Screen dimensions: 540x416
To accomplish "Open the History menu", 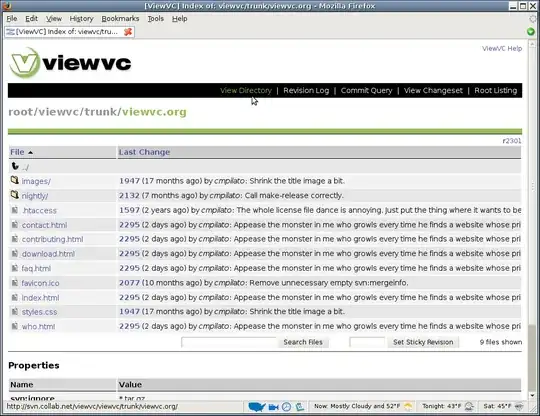I will click(x=81, y=19).
